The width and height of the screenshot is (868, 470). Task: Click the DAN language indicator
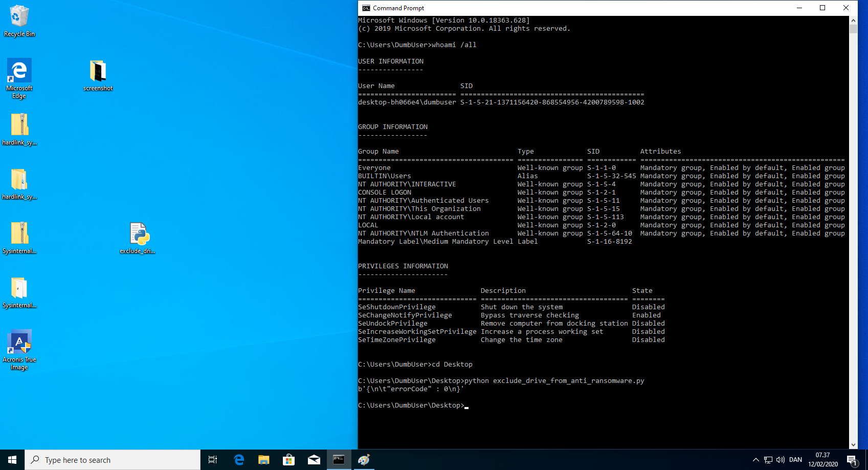tap(795, 460)
